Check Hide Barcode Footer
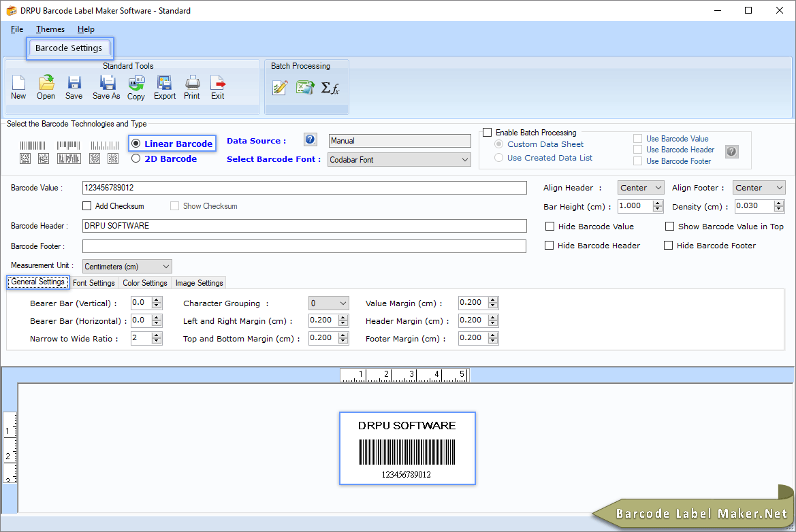796x532 pixels. point(669,246)
